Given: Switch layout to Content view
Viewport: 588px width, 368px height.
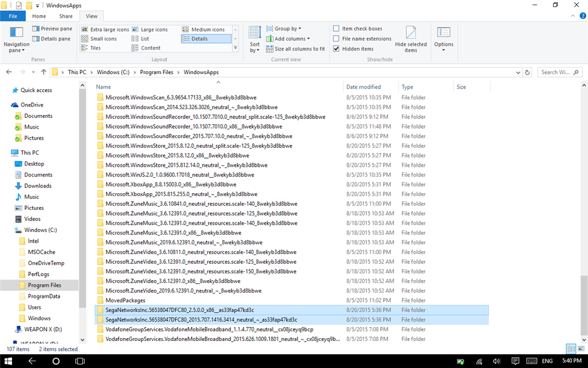Looking at the screenshot, I should click(146, 48).
